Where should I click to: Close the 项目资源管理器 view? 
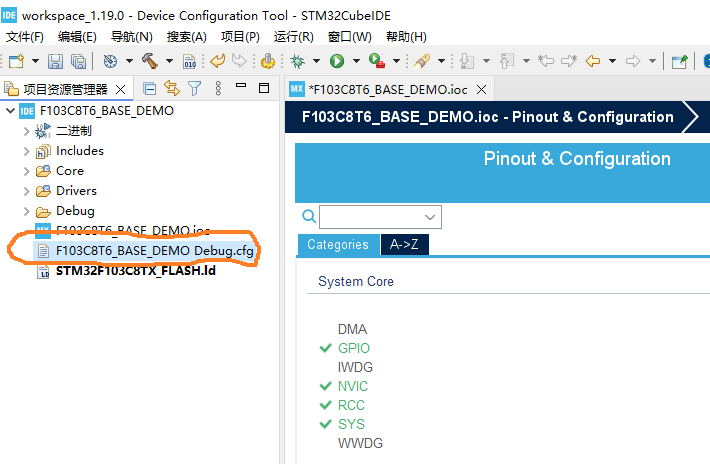point(120,89)
